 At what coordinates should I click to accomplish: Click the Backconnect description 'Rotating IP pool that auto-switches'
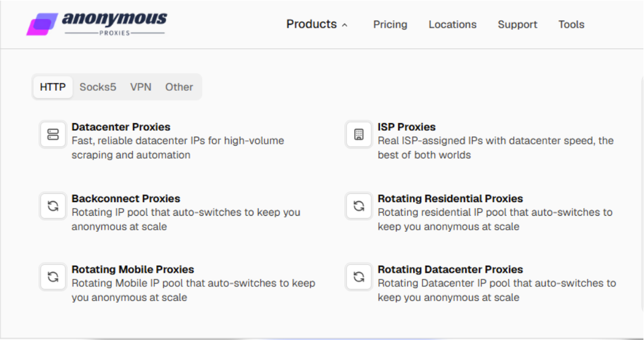pyautogui.click(x=157, y=212)
